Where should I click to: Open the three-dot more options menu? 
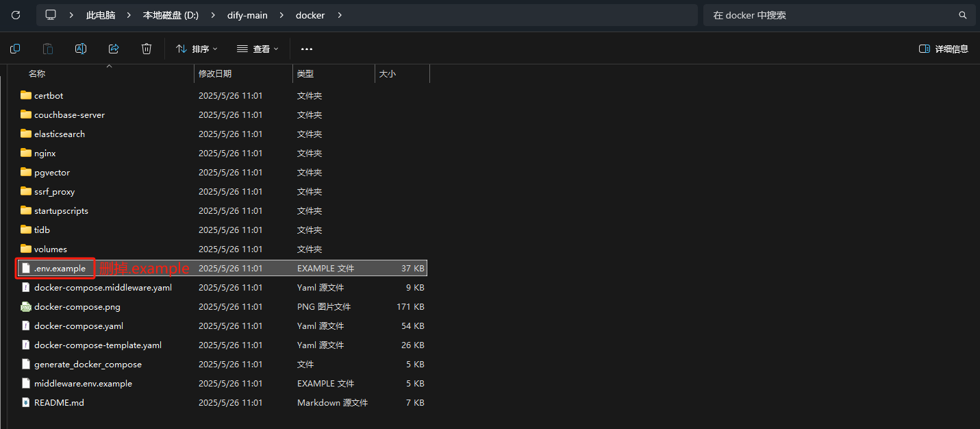pos(307,49)
